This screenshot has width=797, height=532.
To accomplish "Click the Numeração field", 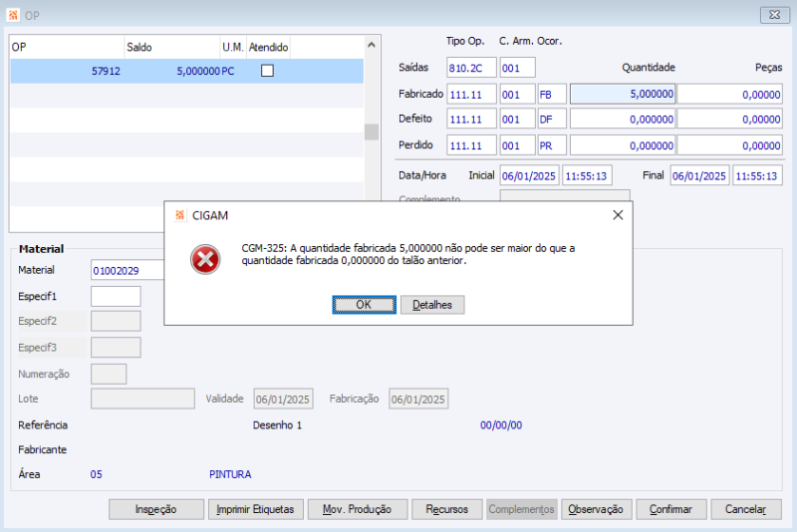I will pyautogui.click(x=109, y=374).
